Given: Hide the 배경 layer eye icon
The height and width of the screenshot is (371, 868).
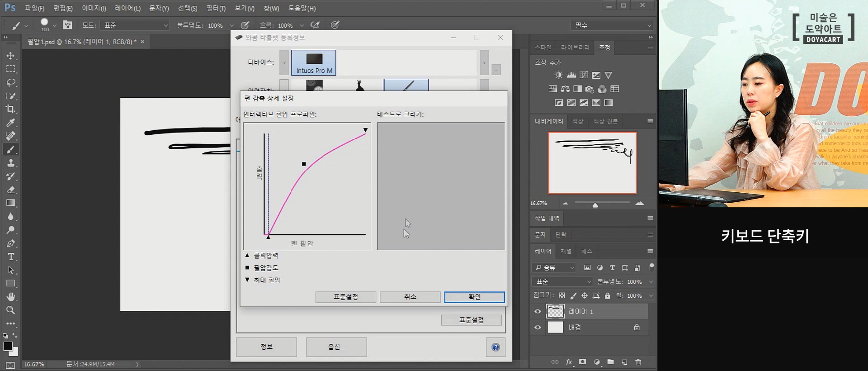Looking at the screenshot, I should pos(538,327).
